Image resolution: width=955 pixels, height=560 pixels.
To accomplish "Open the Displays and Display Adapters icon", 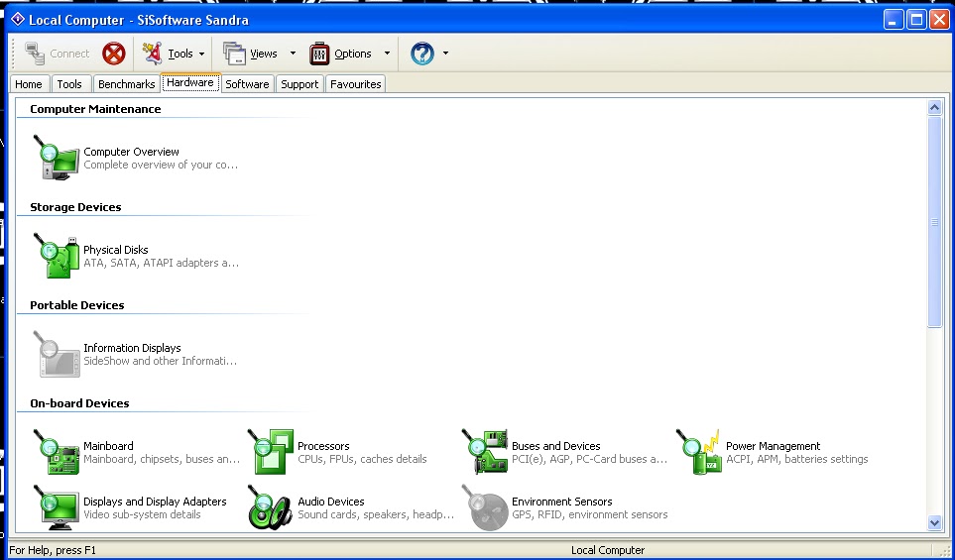I will tap(57, 507).
